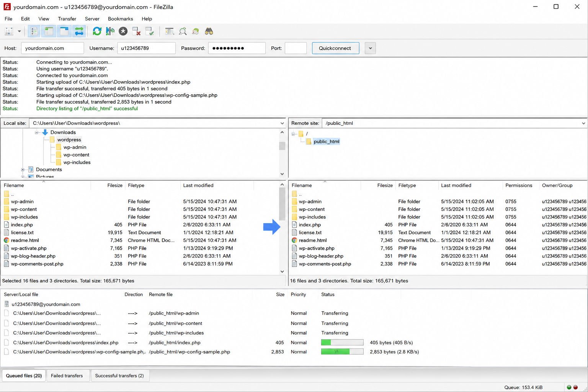Open the Bookmarks menu
Viewport: 588px width, 392px height.
120,19
